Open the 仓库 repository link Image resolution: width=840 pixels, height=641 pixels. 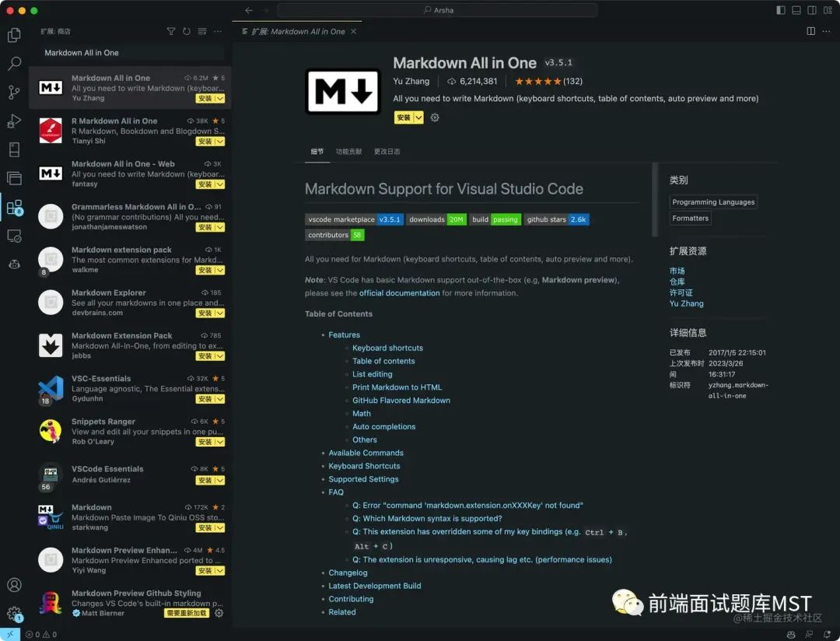[x=677, y=282]
